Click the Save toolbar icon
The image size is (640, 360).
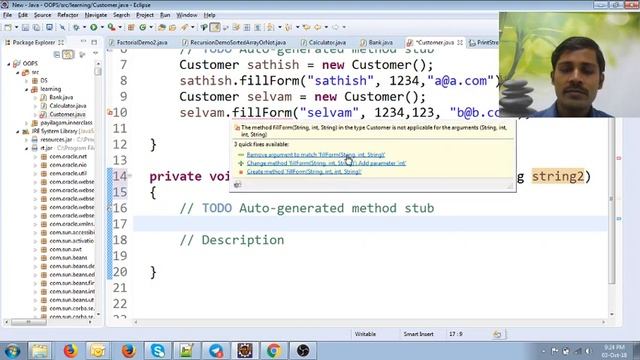25,27
